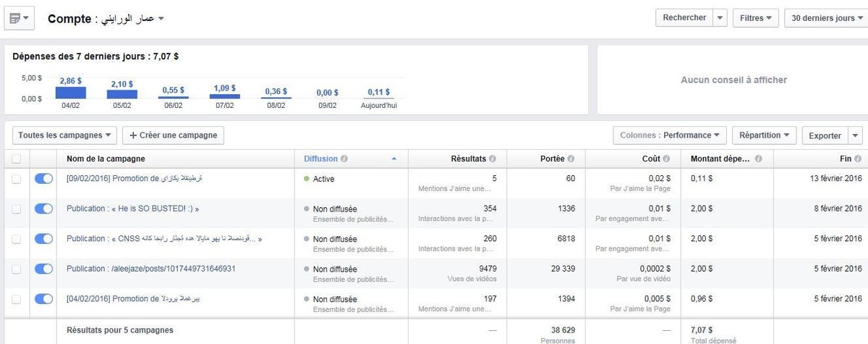This screenshot has width=868, height=344.
Task: Tick the select-all campaigns checkbox
Action: (x=17, y=159)
